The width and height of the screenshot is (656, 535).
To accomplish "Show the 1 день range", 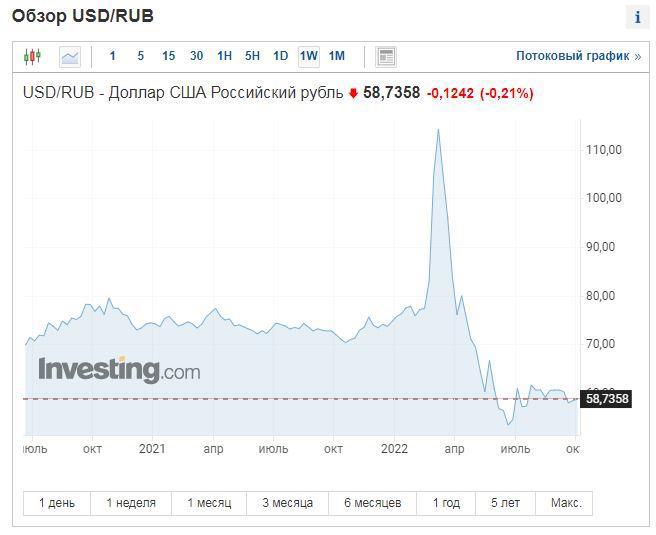I will [x=57, y=503].
